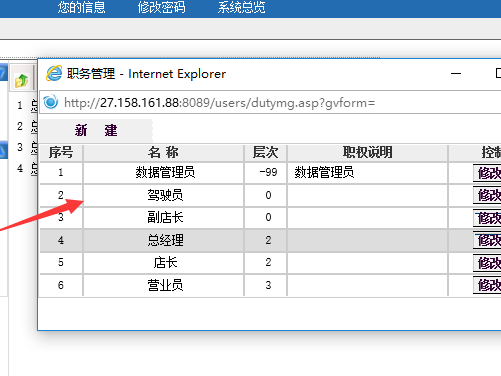Minimize the 职务管理 window

(456, 73)
